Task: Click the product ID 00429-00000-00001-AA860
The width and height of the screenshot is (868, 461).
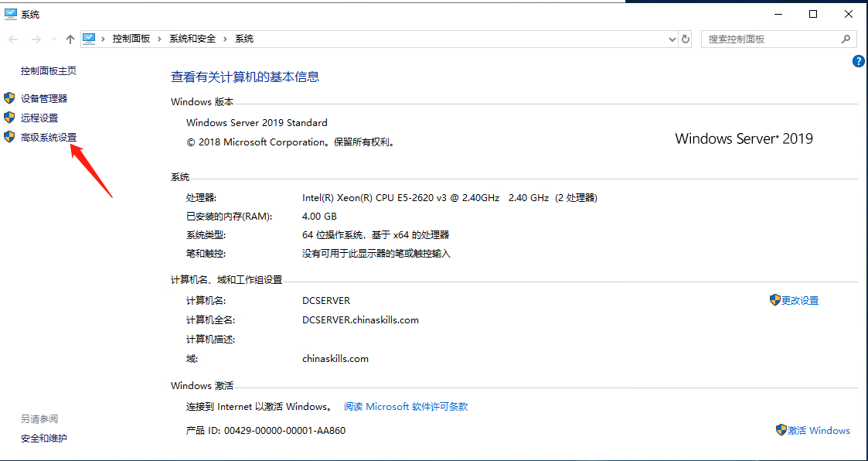Action: (284, 431)
